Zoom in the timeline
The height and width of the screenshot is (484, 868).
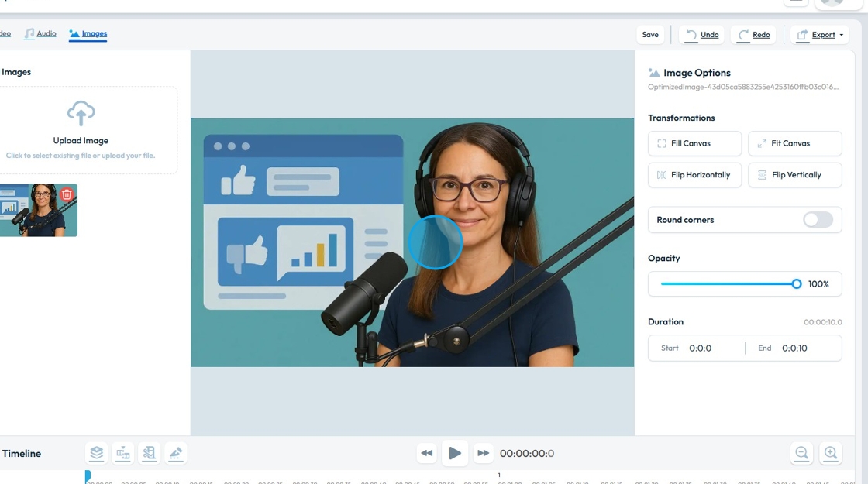pyautogui.click(x=830, y=453)
